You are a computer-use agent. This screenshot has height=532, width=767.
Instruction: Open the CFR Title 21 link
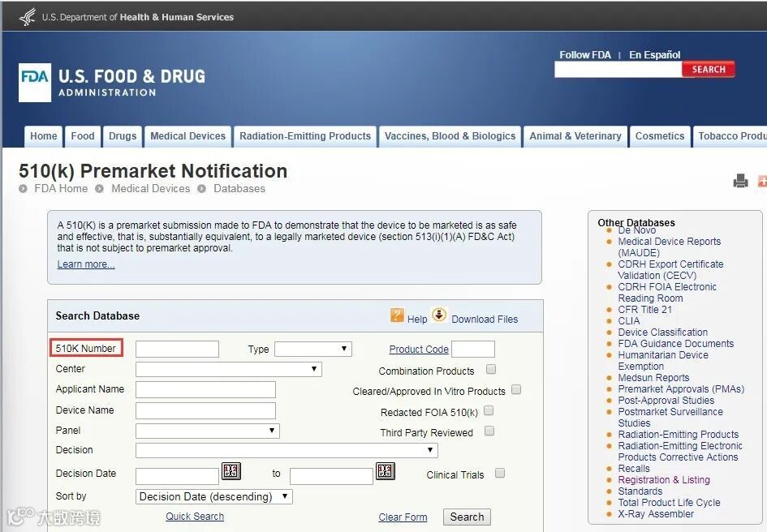[644, 310]
